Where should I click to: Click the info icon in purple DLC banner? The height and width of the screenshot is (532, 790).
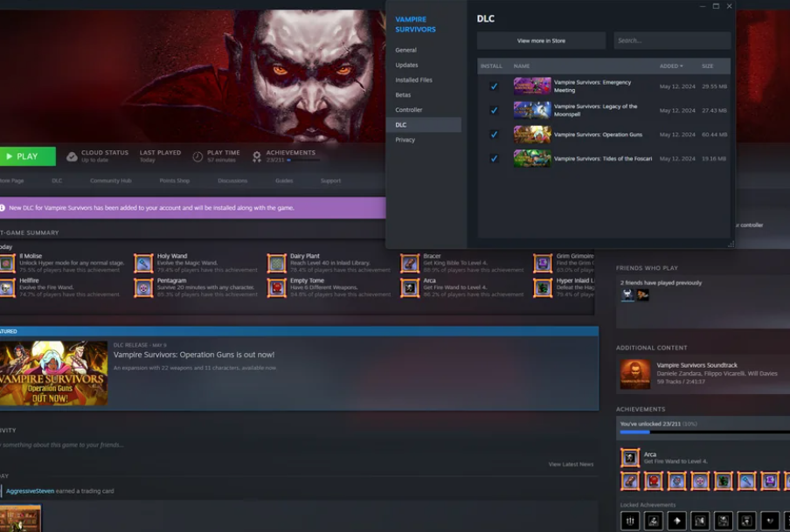(2, 208)
